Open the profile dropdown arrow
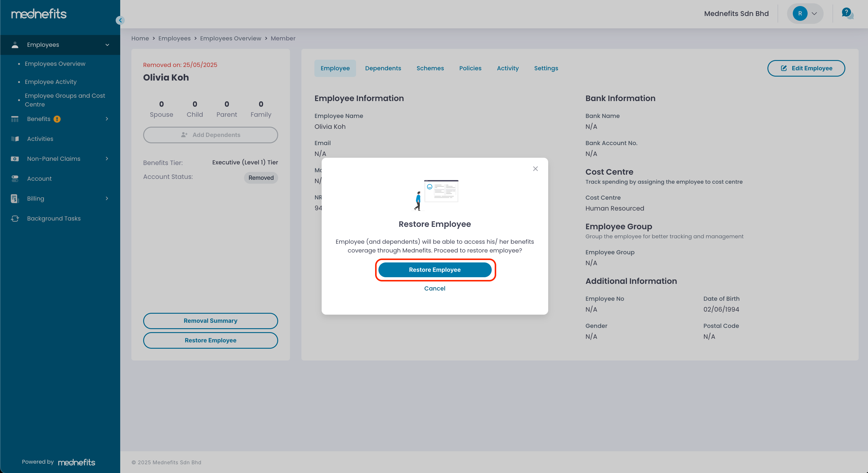Image resolution: width=868 pixels, height=473 pixels. (814, 14)
